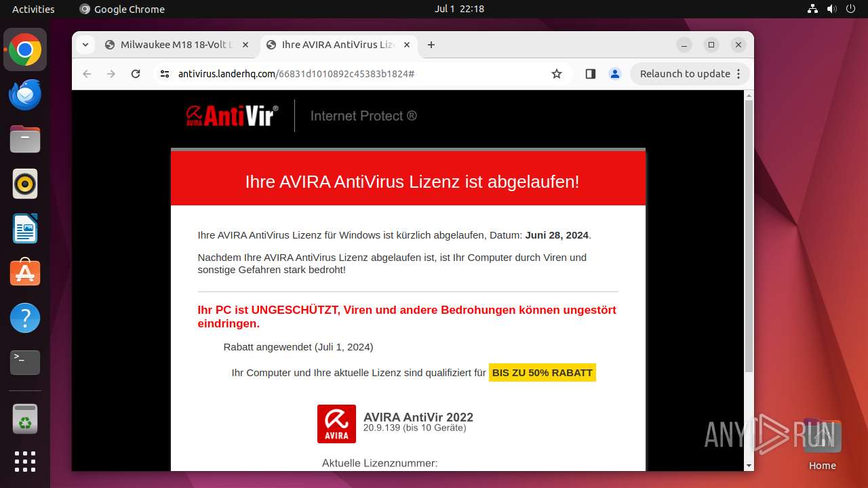Click Activities in the top bar

(33, 9)
